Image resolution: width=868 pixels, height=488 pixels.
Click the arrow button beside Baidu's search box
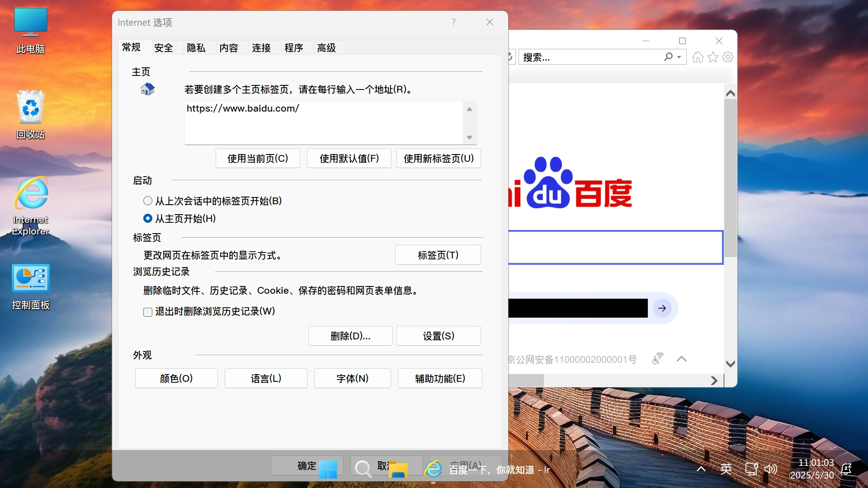coord(662,308)
